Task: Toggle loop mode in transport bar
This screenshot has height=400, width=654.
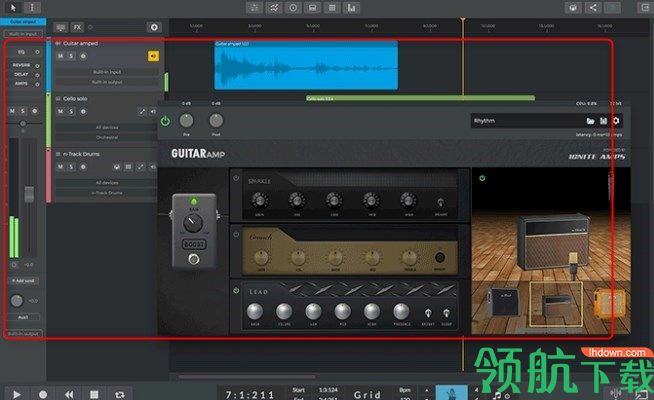Action: point(120,394)
